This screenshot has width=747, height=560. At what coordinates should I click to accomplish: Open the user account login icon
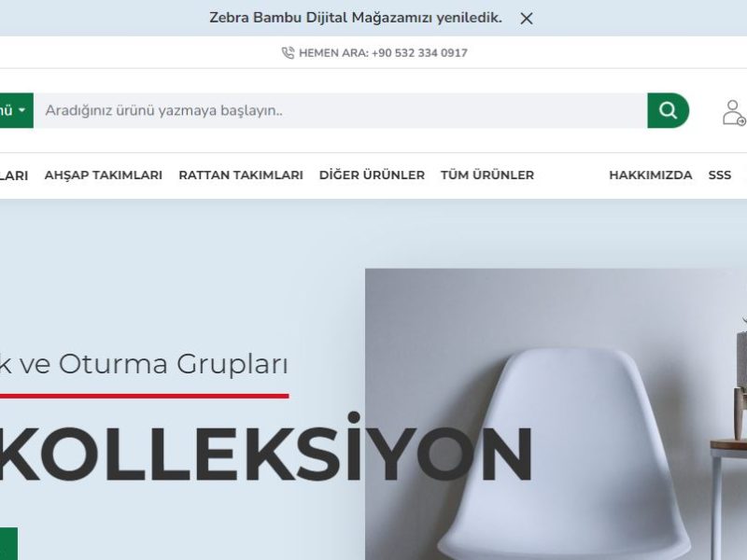click(x=733, y=112)
